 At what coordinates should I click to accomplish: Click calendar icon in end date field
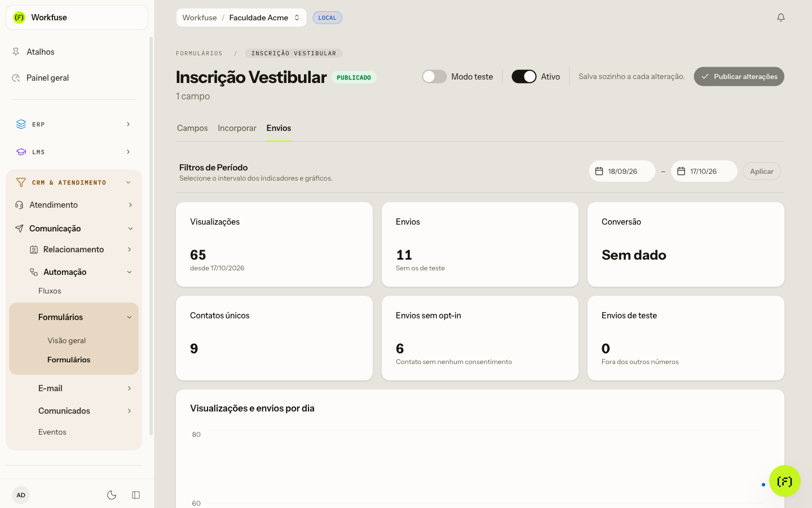681,171
